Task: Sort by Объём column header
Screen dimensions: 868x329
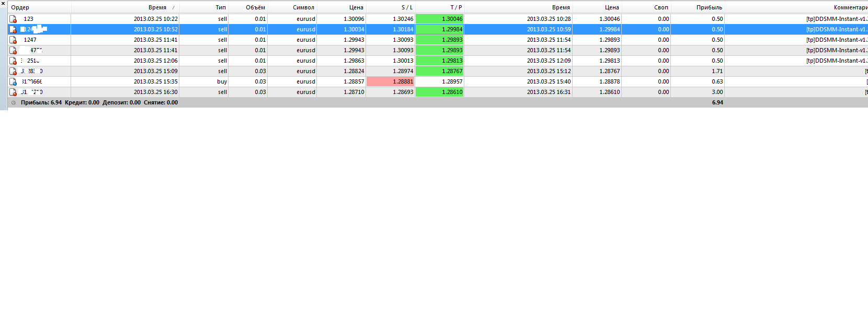Action: pyautogui.click(x=255, y=7)
